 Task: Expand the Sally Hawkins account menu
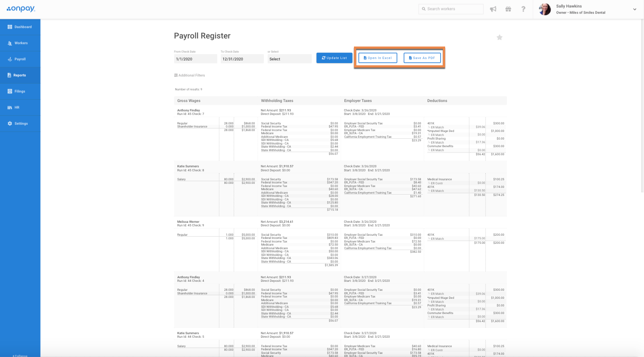click(x=634, y=9)
